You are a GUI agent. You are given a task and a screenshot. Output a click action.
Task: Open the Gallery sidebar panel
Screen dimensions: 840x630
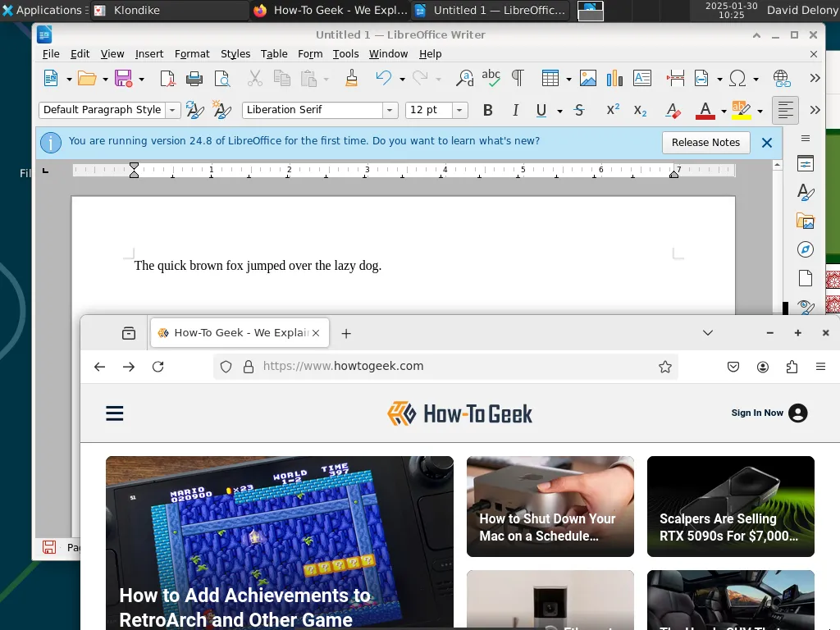(805, 221)
